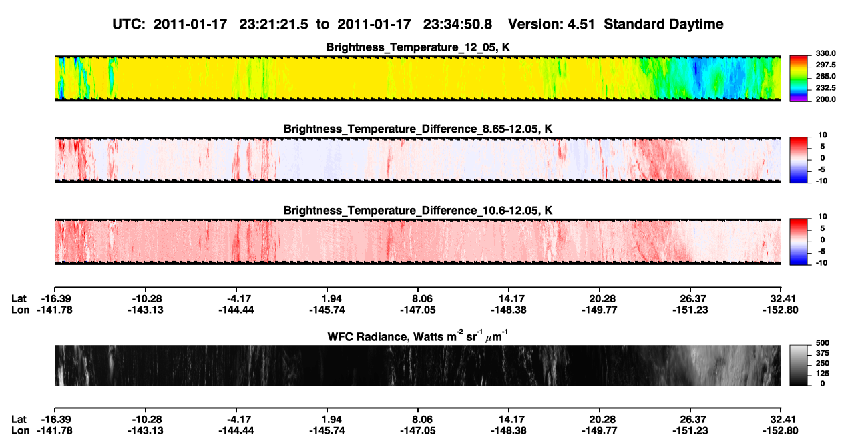Click latitude '26.37' on the bottom axis below WFC
Screen dimensions: 868x445
(x=690, y=419)
